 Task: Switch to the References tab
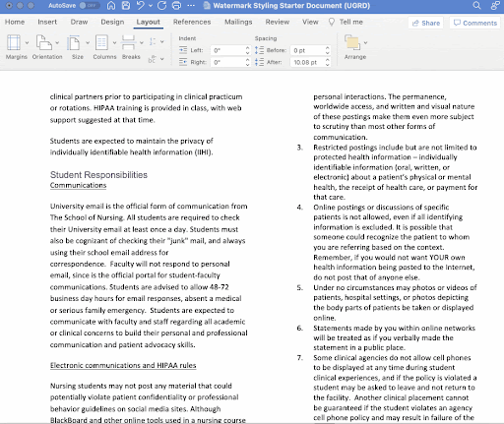tap(192, 22)
